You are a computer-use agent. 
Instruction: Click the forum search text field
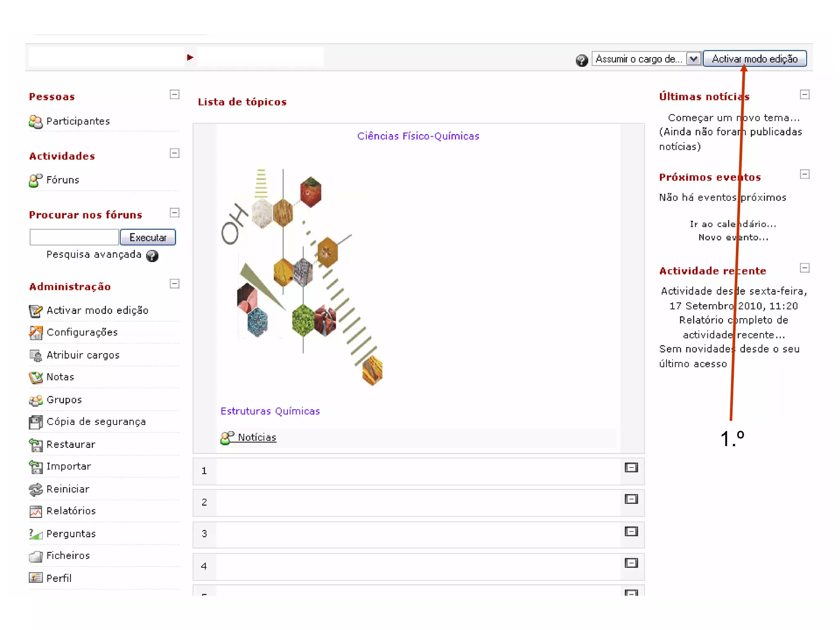click(74, 237)
